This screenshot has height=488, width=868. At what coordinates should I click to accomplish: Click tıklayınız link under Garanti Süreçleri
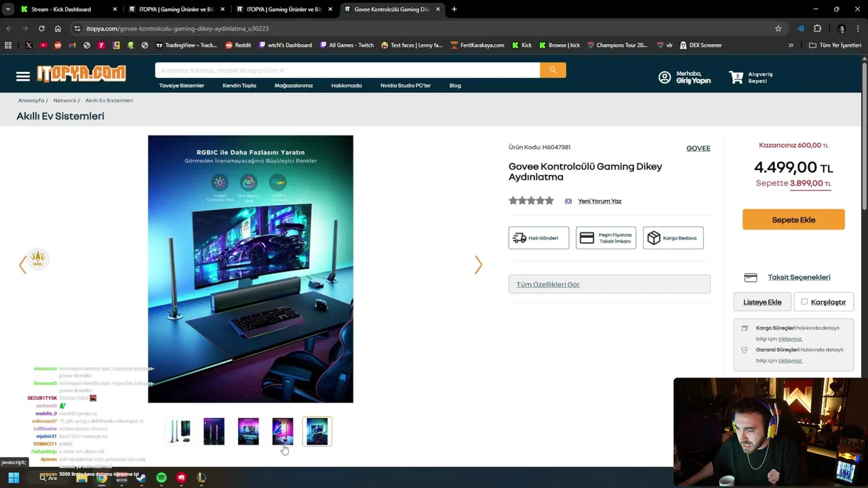[790, 361]
